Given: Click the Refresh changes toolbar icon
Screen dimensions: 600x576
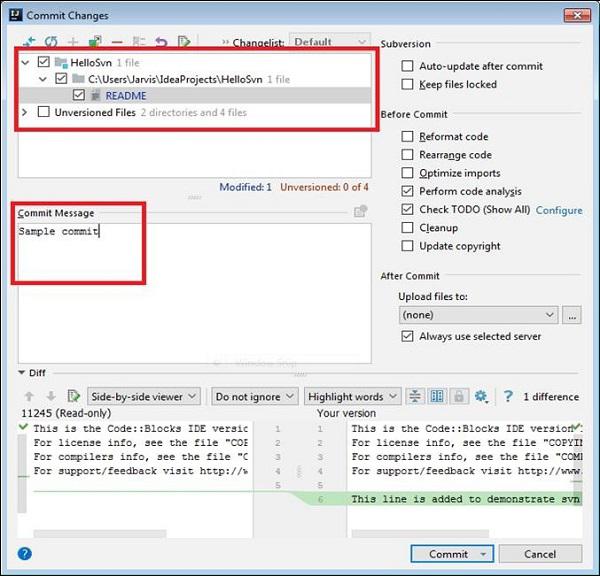Looking at the screenshot, I should click(49, 42).
